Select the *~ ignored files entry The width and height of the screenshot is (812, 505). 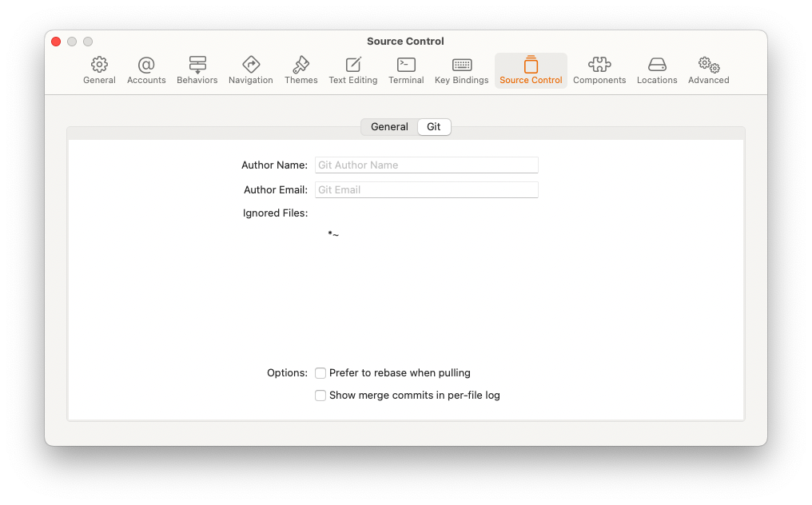pyautogui.click(x=332, y=234)
